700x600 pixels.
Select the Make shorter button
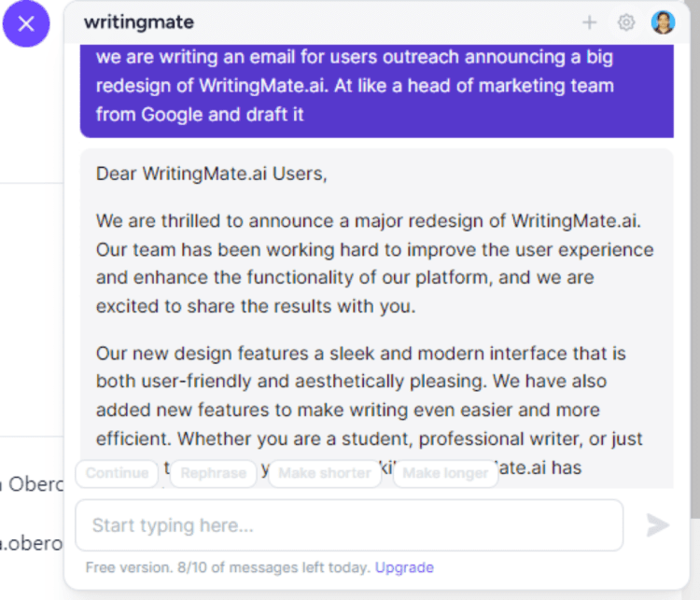(x=325, y=473)
